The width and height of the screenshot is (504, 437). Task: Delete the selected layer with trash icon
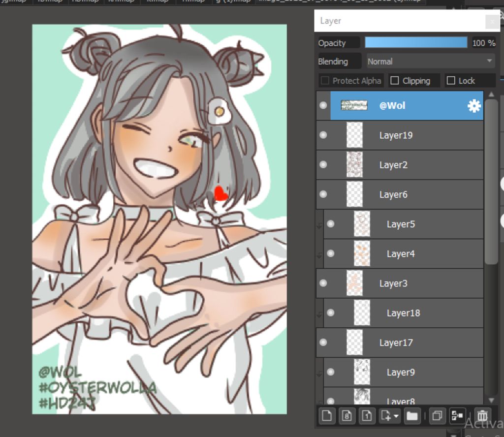point(482,416)
